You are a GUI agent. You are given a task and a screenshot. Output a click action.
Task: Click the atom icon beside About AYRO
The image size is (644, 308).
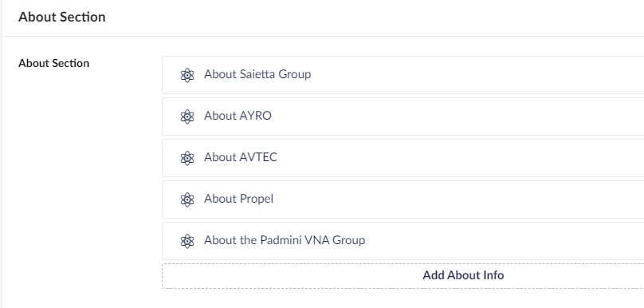pyautogui.click(x=187, y=116)
